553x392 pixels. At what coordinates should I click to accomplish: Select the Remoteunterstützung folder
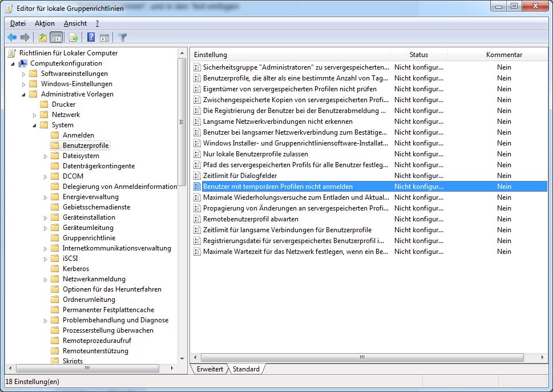[x=95, y=351]
